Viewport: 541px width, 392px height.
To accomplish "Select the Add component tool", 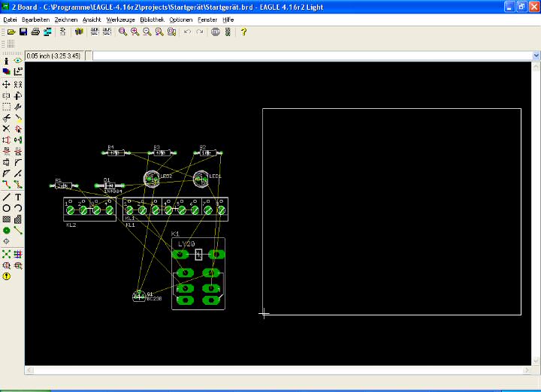I will click(18, 128).
